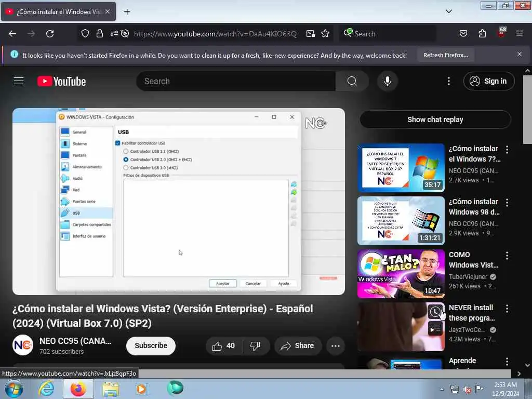
Task: Share the video
Action: (298, 345)
